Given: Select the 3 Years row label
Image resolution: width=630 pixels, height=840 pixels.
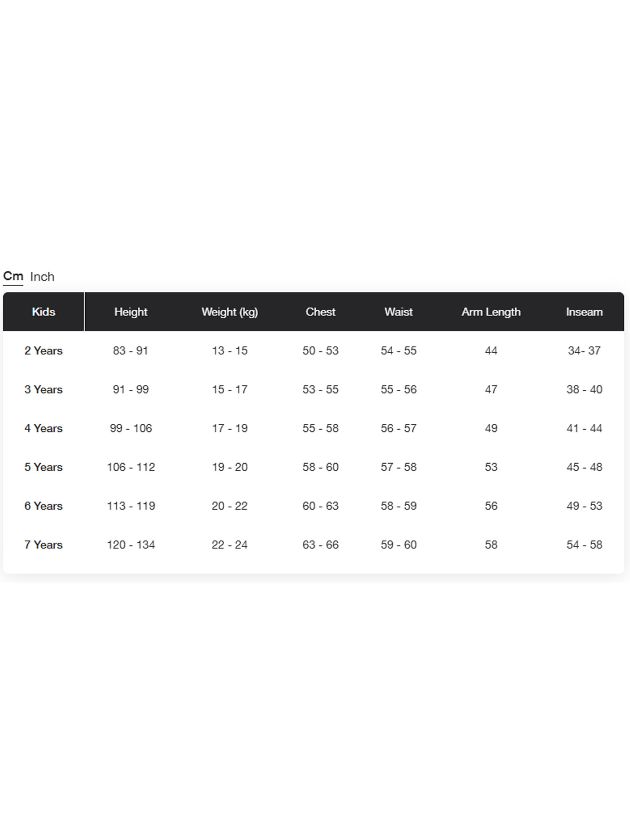Looking at the screenshot, I should pos(43,389).
